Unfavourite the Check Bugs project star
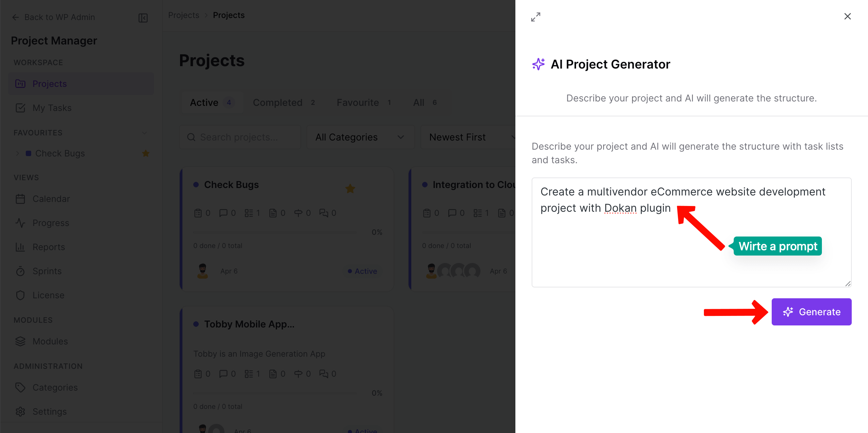 click(350, 189)
